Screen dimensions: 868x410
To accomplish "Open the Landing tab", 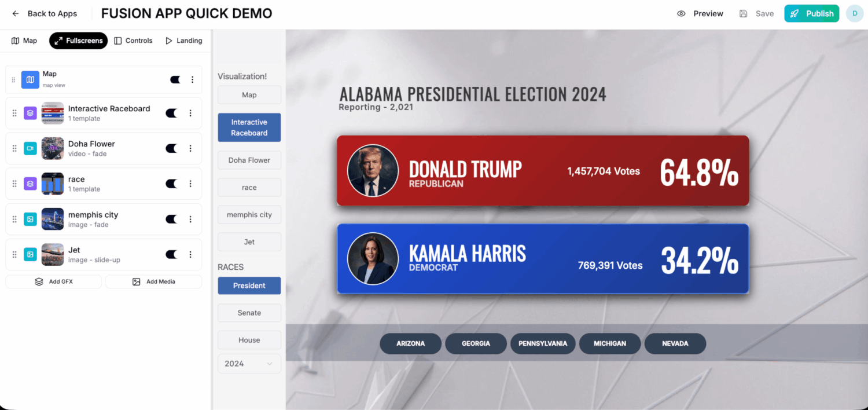I will tap(183, 41).
